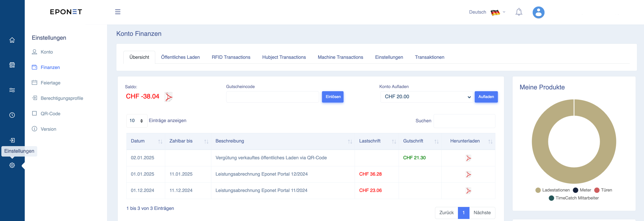Click the store icon in the sidebar
The image size is (644, 221).
pos(12,65)
